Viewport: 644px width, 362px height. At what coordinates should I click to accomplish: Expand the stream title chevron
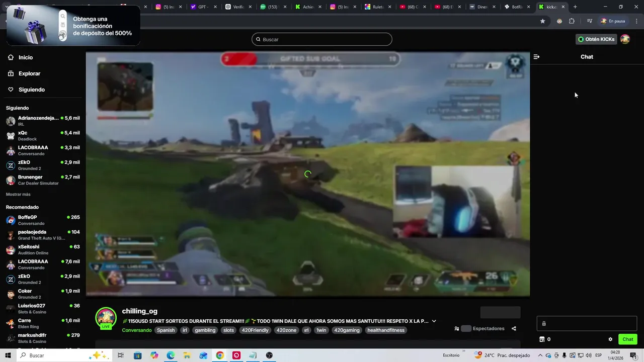(434, 321)
